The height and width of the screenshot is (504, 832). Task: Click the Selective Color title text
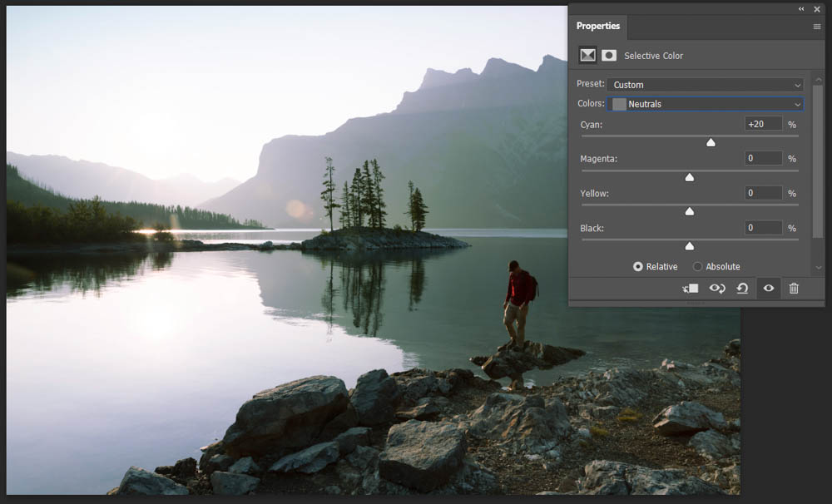[654, 56]
